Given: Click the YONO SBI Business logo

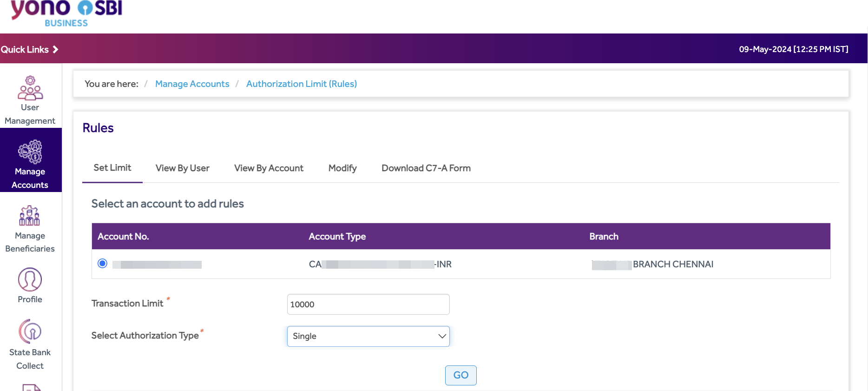Looking at the screenshot, I should 66,13.
